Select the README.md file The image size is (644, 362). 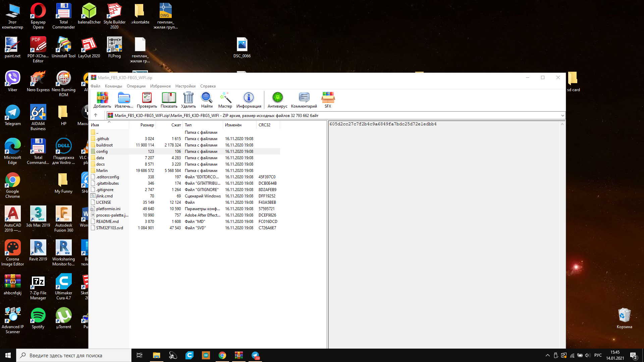[x=184, y=222]
